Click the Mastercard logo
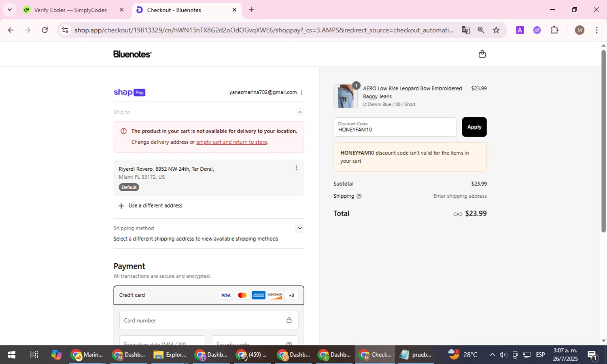The width and height of the screenshot is (607, 364). 242,295
